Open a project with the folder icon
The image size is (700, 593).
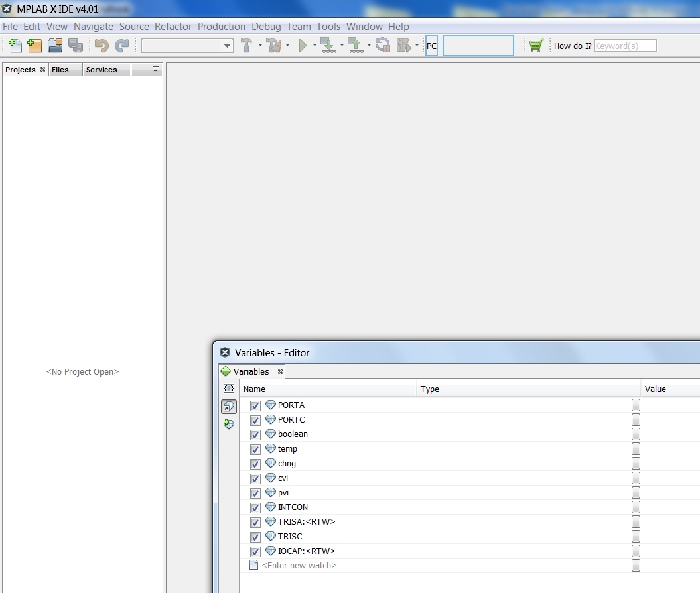point(55,46)
